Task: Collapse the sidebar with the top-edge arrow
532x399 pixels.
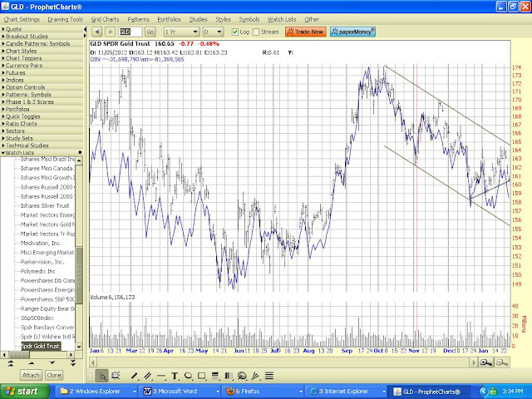Action: pyautogui.click(x=85, y=29)
